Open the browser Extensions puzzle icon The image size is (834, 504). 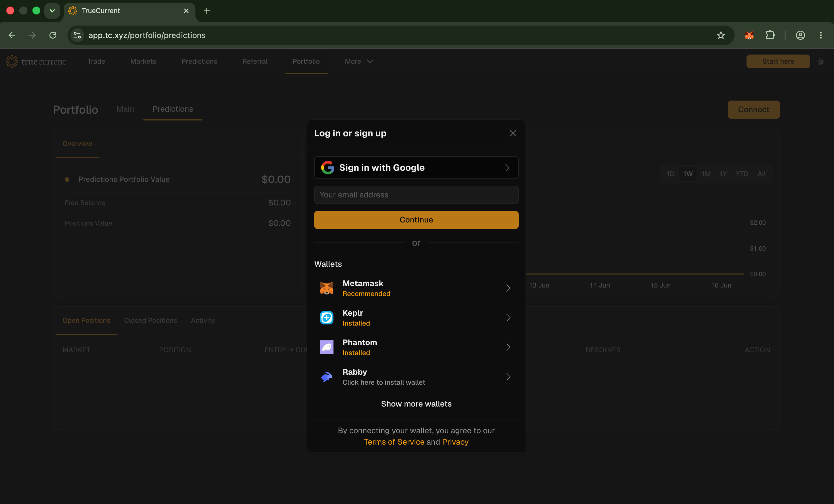pyautogui.click(x=770, y=35)
